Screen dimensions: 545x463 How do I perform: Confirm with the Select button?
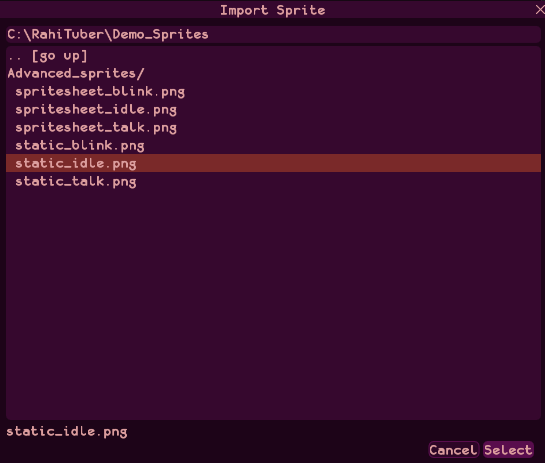click(508, 450)
